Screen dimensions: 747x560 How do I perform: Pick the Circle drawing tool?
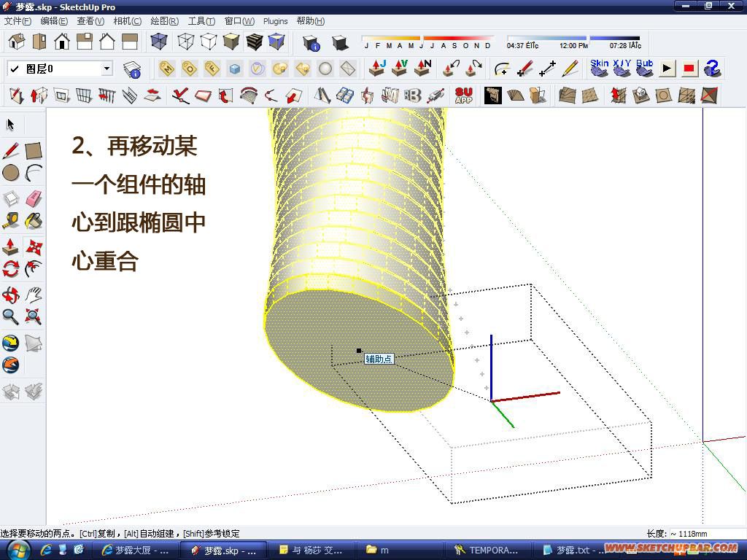[11, 173]
